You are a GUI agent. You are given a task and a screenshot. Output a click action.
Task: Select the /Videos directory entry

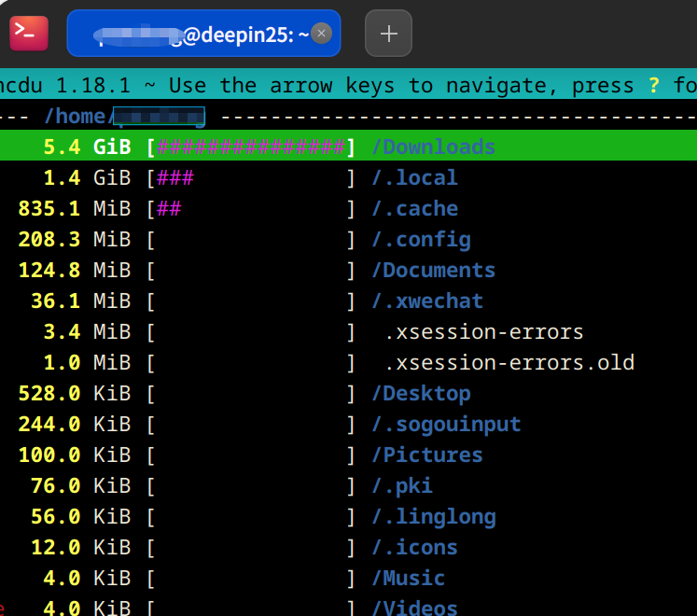[x=414, y=608]
